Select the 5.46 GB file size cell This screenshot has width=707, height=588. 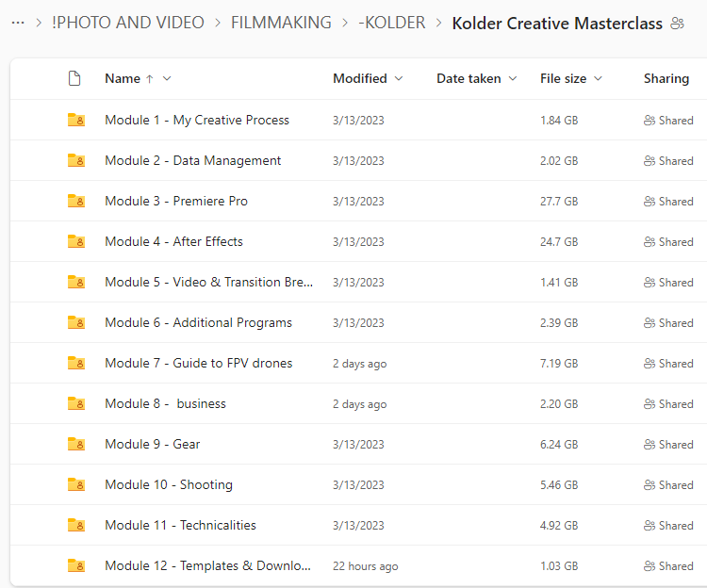[x=559, y=485]
